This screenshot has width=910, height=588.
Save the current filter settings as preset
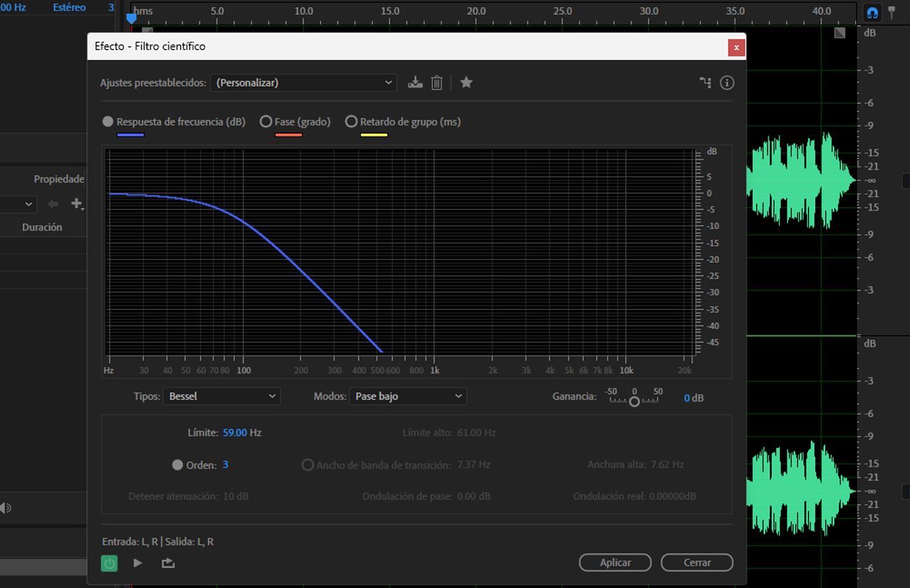tap(416, 83)
